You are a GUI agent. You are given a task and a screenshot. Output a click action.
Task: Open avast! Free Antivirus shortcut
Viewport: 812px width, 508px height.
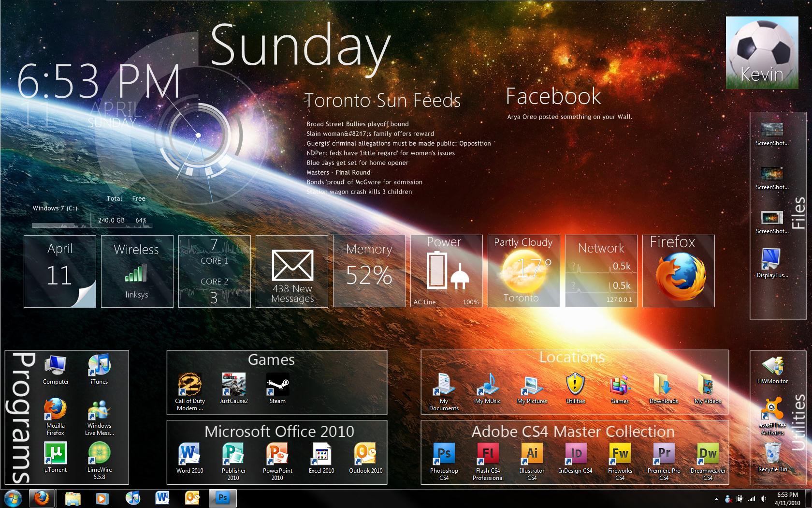[772, 416]
